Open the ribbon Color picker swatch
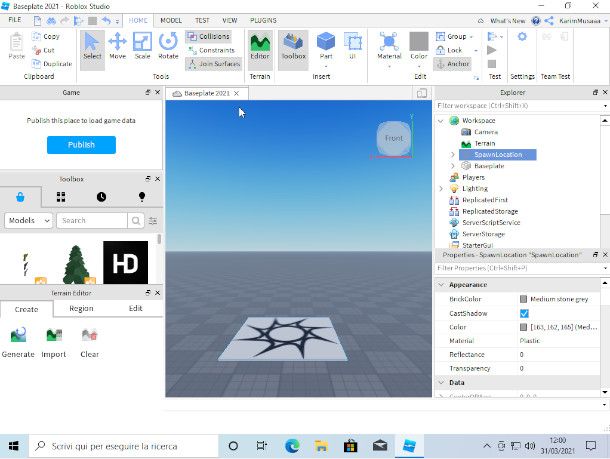Screen dimensions: 610x459 point(419,42)
